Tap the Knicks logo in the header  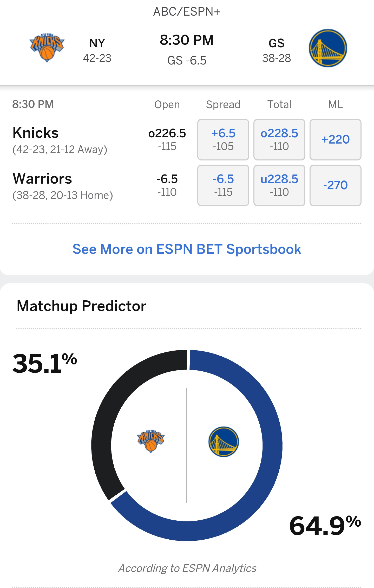click(x=47, y=48)
